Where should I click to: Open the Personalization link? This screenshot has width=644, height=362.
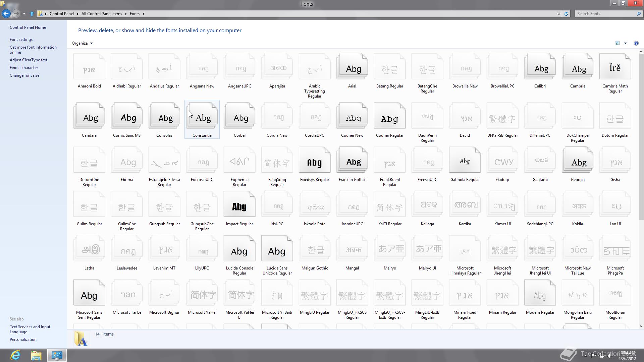pyautogui.click(x=23, y=340)
